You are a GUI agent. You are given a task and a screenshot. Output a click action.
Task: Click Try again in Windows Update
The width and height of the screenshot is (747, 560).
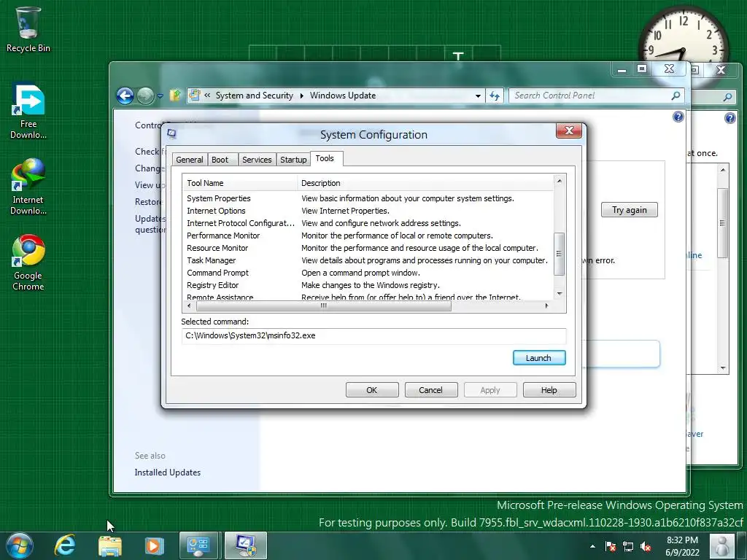pos(629,210)
